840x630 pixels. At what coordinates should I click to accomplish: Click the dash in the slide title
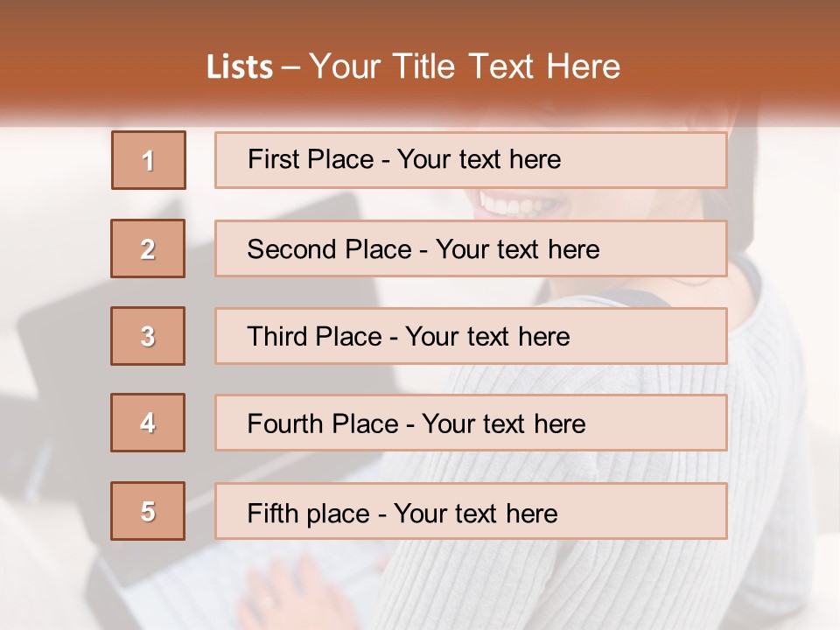tap(291, 67)
